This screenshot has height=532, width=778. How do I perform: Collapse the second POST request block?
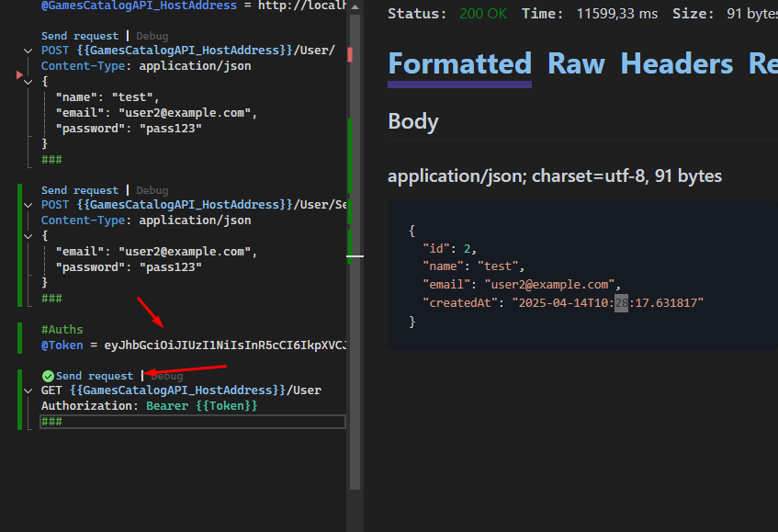click(x=28, y=205)
